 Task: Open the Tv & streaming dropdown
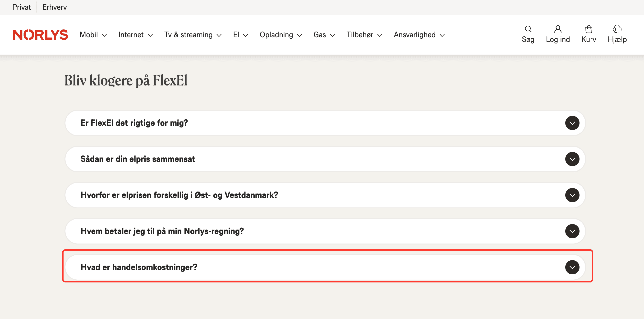[193, 35]
